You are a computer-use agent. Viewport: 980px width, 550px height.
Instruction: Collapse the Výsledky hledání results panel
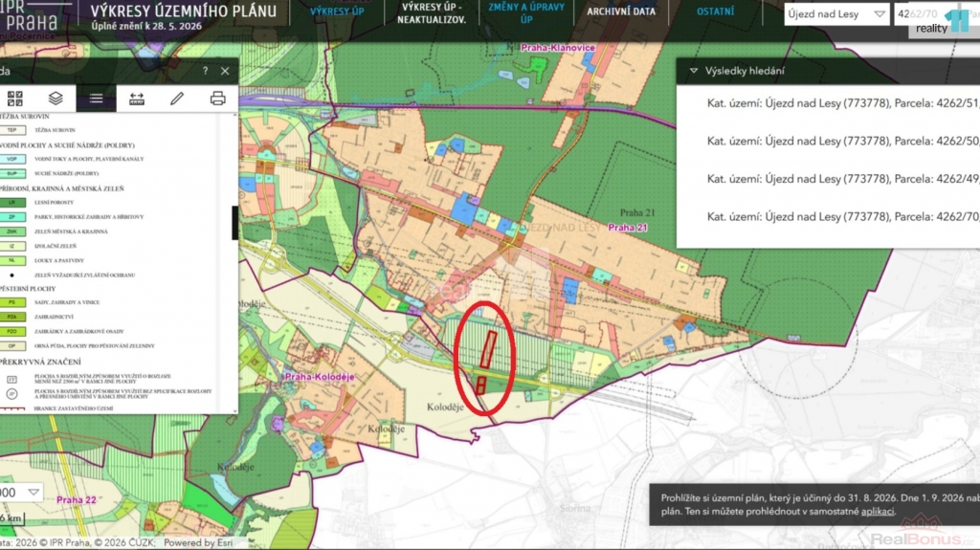tap(694, 71)
